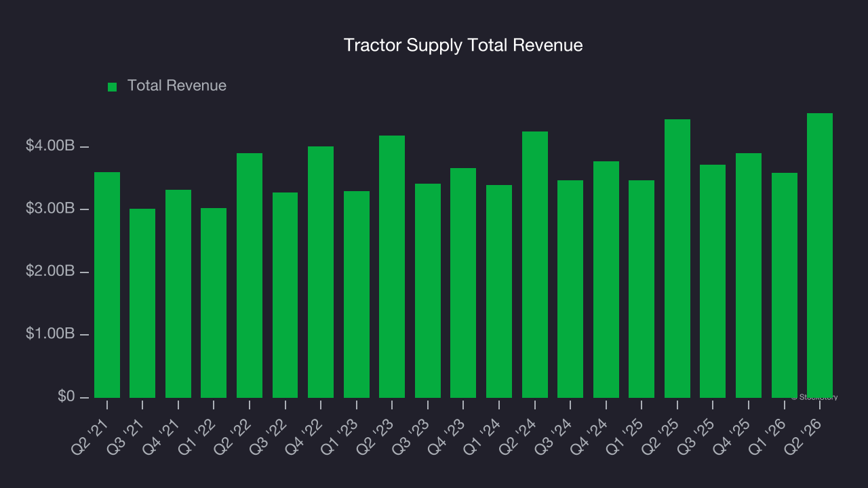Select the Q3 '22 revenue bar
The height and width of the screenshot is (488, 868).
coord(285,295)
